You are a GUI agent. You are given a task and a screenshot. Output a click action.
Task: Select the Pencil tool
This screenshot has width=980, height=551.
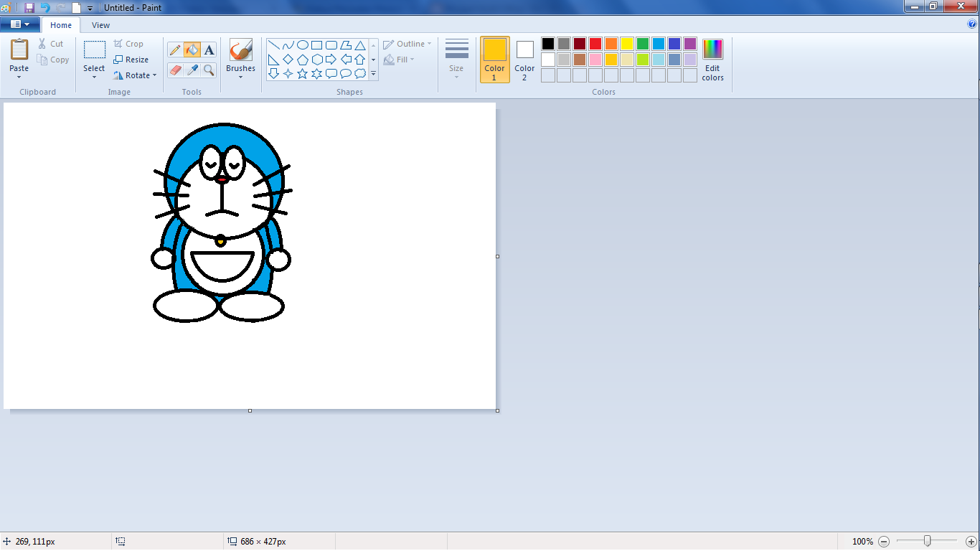175,50
